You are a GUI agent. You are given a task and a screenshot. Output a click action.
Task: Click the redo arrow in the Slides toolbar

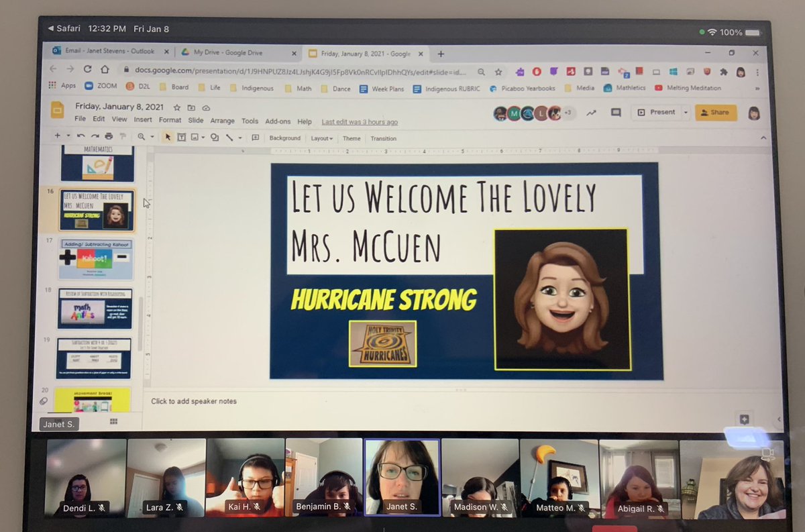click(x=95, y=137)
